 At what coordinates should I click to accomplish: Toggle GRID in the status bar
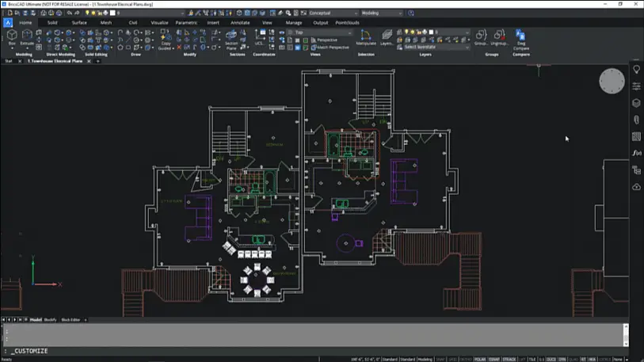click(452, 360)
